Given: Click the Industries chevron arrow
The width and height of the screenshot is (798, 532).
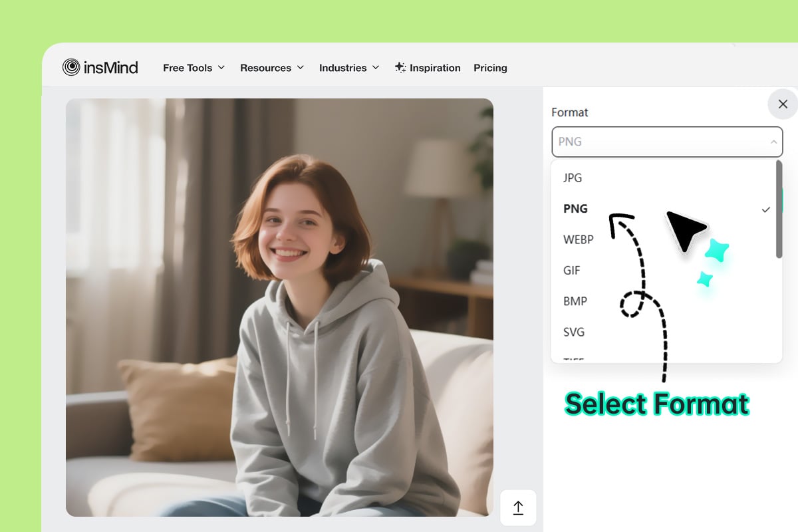Looking at the screenshot, I should tap(376, 68).
